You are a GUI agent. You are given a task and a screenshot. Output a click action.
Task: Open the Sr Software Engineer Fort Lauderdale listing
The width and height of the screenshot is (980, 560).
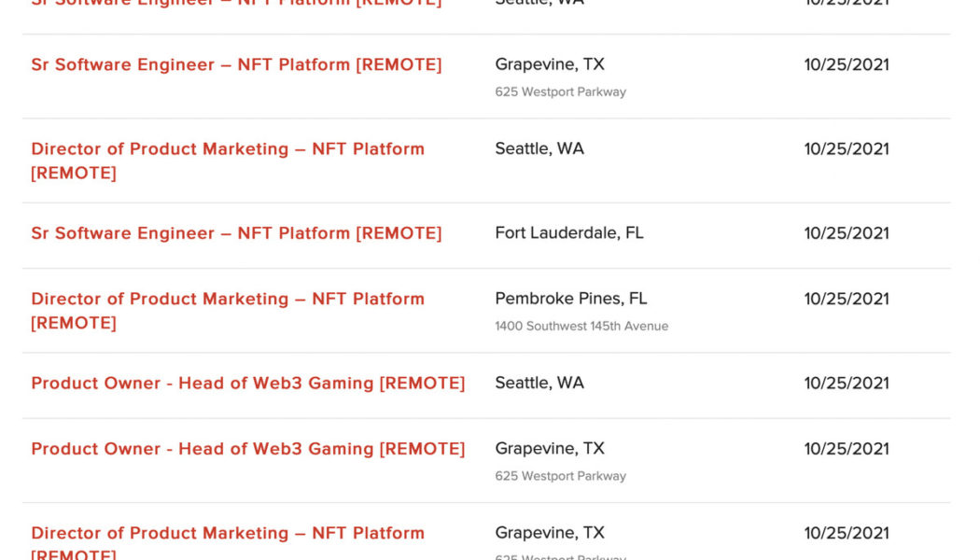pos(235,233)
